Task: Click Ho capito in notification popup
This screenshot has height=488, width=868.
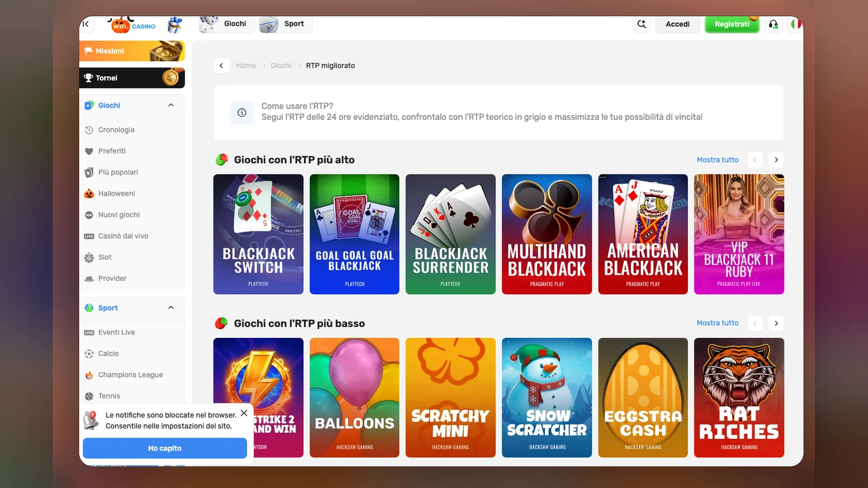Action: click(x=165, y=448)
